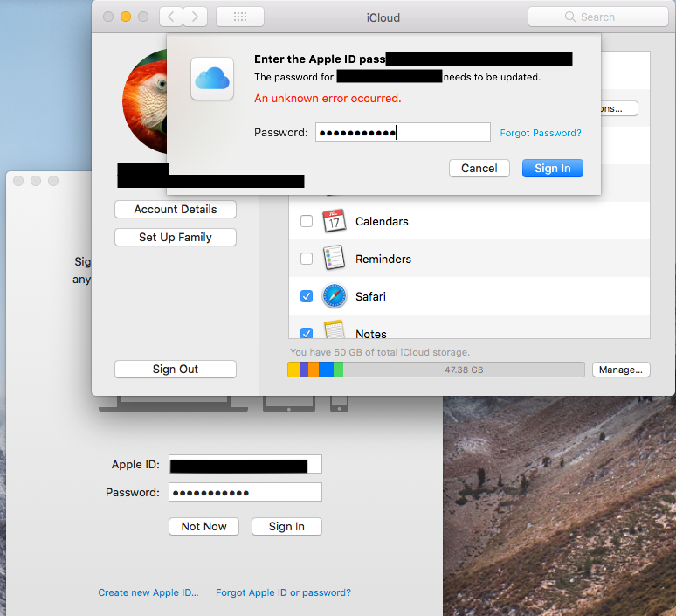This screenshot has width=676, height=616.
Task: Click the Password field in the back sign-in window
Action: [x=245, y=492]
